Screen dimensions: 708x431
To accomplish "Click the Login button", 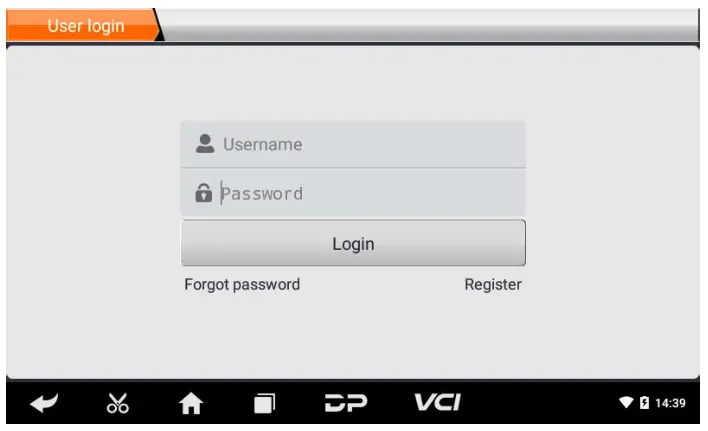I will point(353,243).
